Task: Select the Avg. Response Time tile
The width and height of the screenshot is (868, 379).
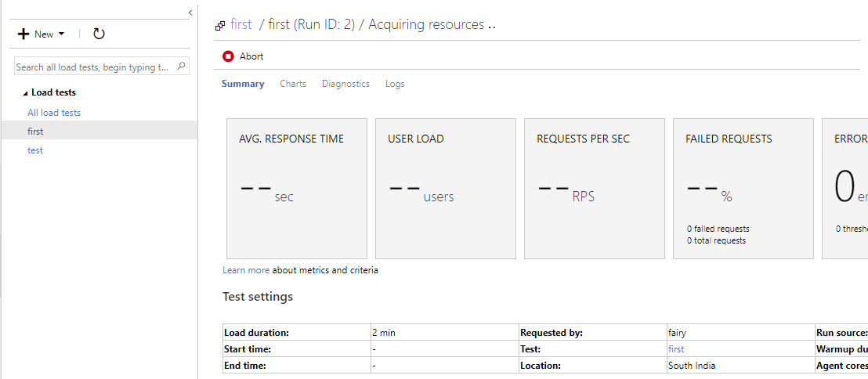Action: (297, 188)
